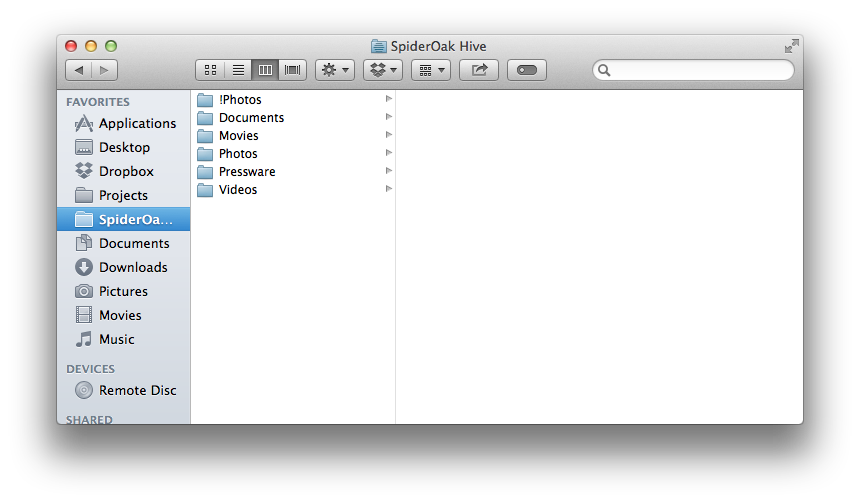
Task: Click the !Photos folder icon
Action: pos(205,100)
